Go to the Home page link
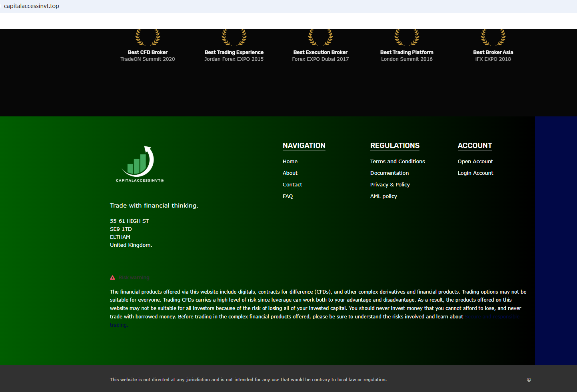The width and height of the screenshot is (577, 392). pyautogui.click(x=290, y=162)
